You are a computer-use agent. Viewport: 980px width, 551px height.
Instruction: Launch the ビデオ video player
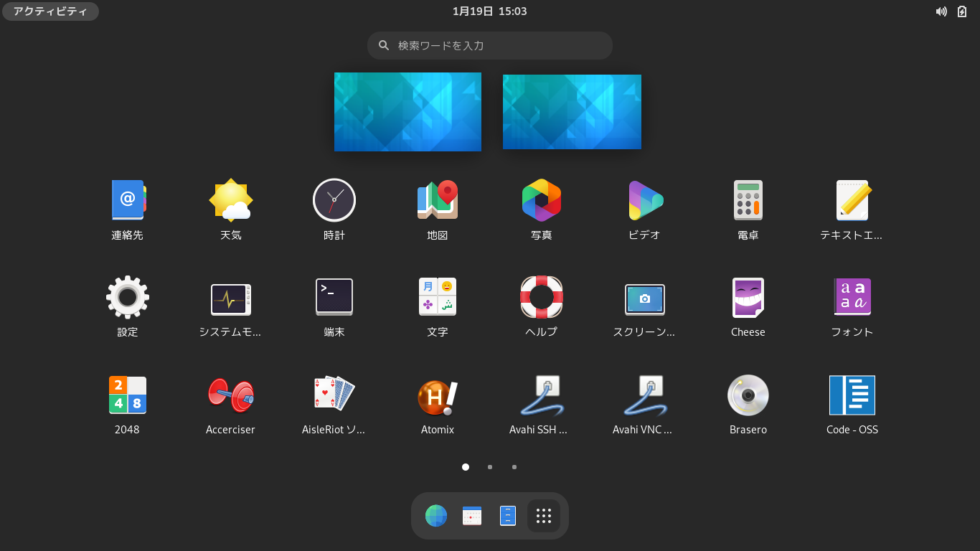click(x=645, y=200)
